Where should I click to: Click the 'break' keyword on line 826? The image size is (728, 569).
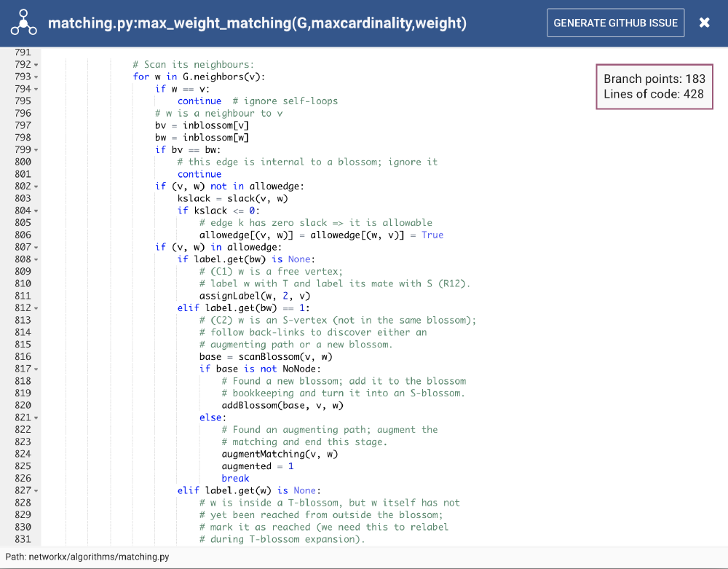235,479
